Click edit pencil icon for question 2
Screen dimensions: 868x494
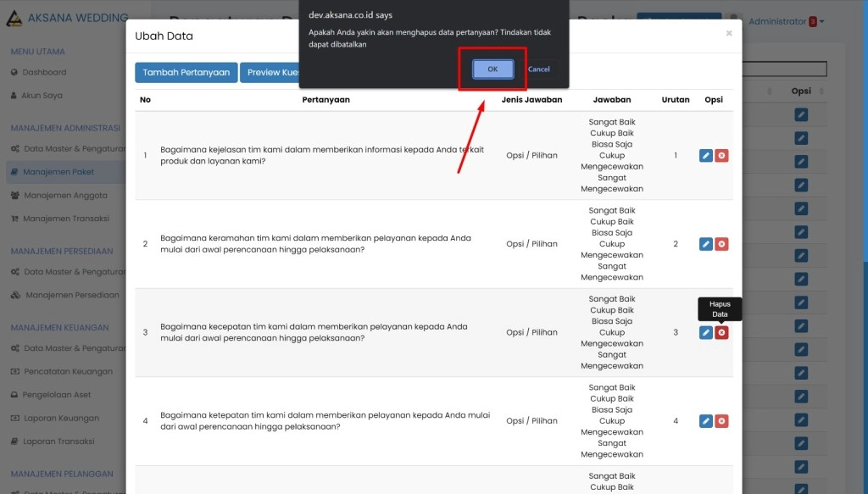[x=705, y=244]
